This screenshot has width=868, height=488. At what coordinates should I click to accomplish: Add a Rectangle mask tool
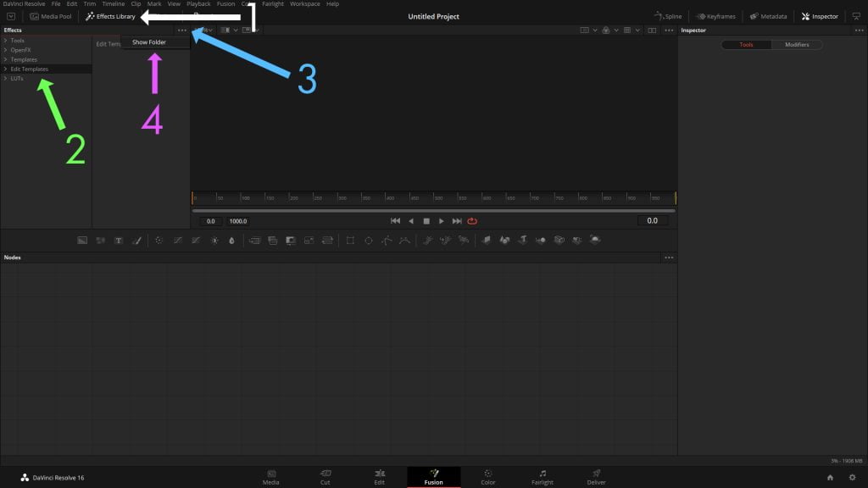350,240
